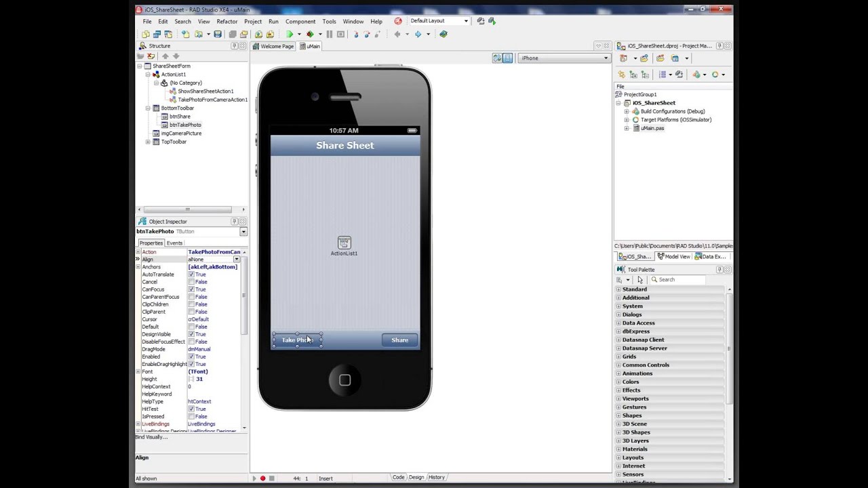The height and width of the screenshot is (488, 868).
Task: Click the Open Project folder icon
Action: click(244, 34)
